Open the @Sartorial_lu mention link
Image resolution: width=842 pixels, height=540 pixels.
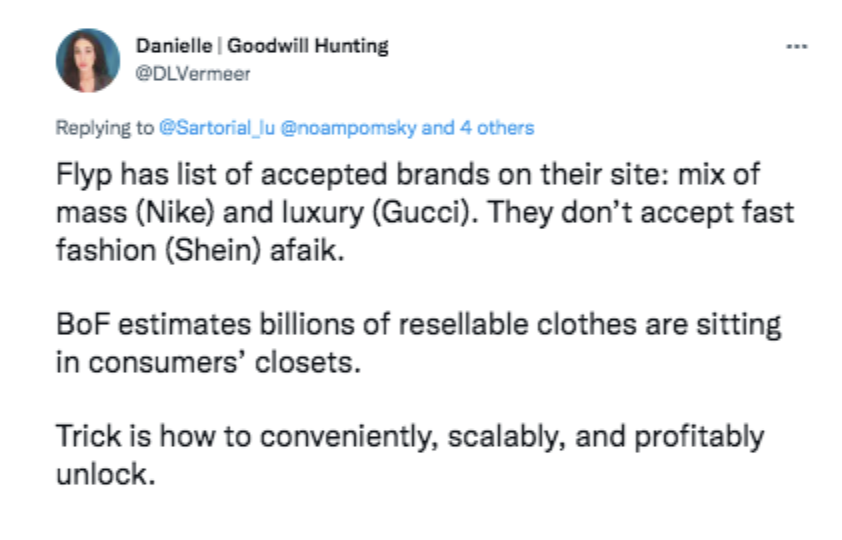210,128
